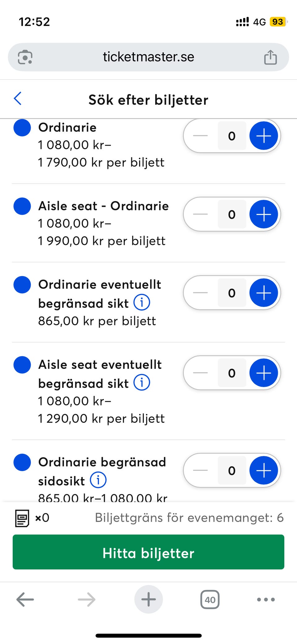Tap the Ordinarie quantity number field

pos(232,136)
